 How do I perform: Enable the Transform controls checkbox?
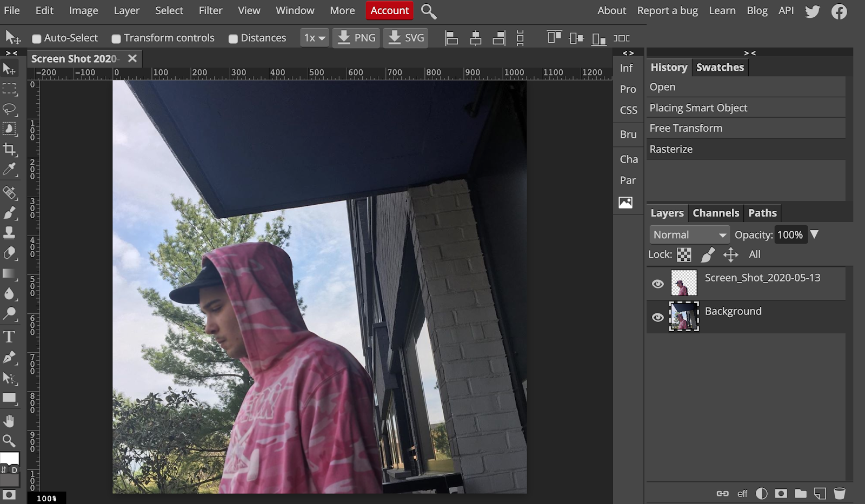pyautogui.click(x=116, y=38)
